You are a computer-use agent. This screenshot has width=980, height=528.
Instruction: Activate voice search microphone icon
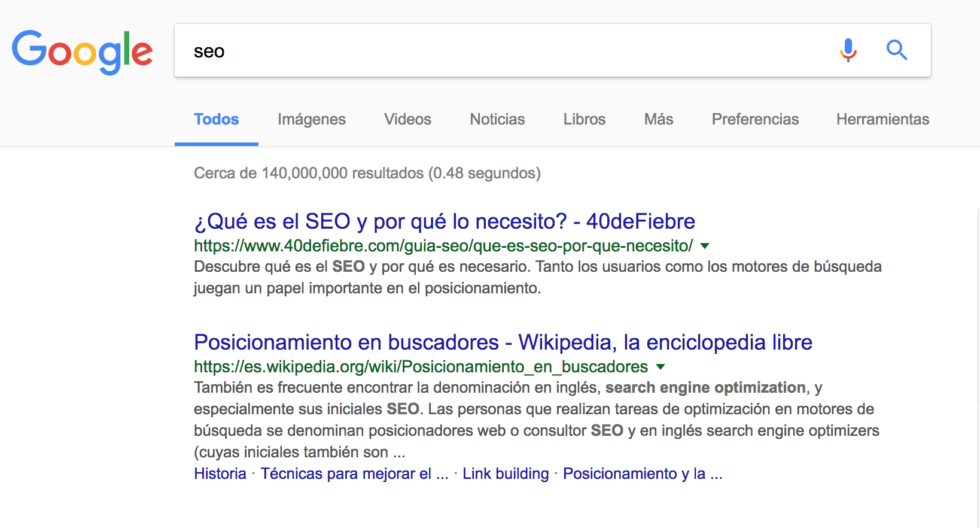[848, 50]
